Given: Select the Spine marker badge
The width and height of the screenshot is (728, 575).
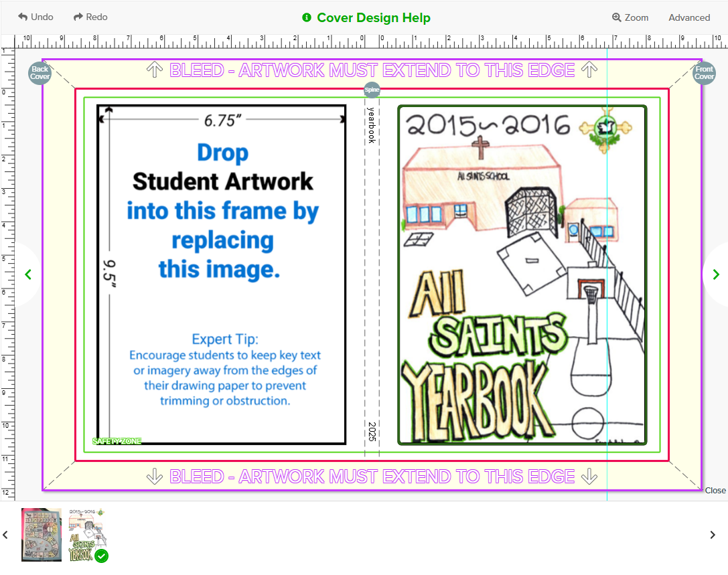Looking at the screenshot, I should [x=372, y=90].
